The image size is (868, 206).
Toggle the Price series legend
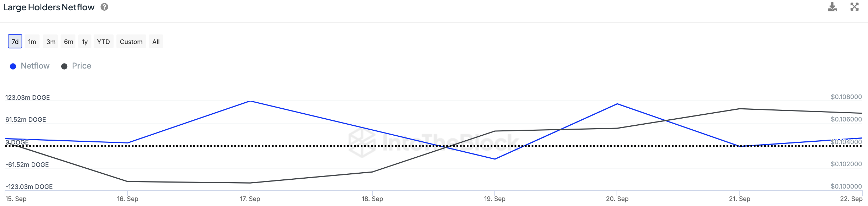pyautogui.click(x=81, y=66)
